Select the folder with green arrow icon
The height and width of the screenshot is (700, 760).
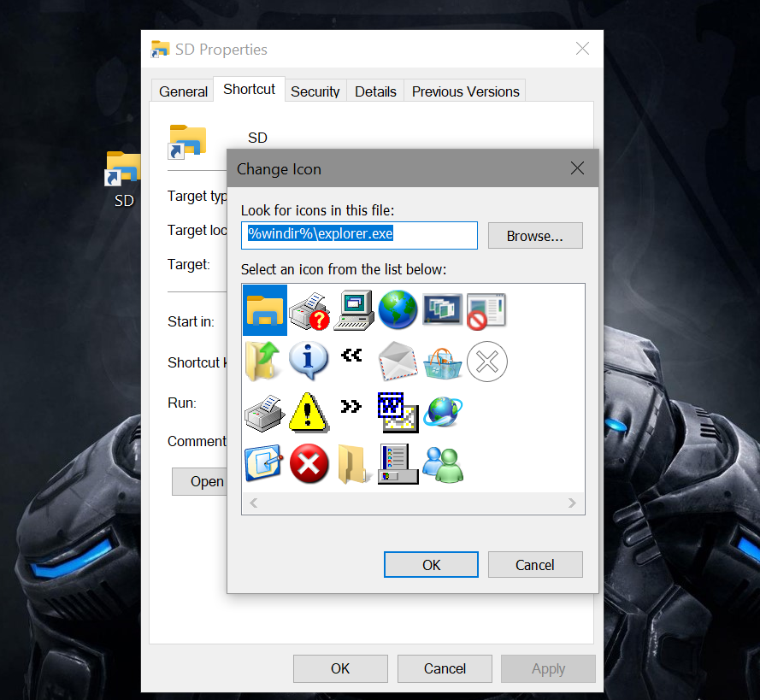(x=263, y=361)
